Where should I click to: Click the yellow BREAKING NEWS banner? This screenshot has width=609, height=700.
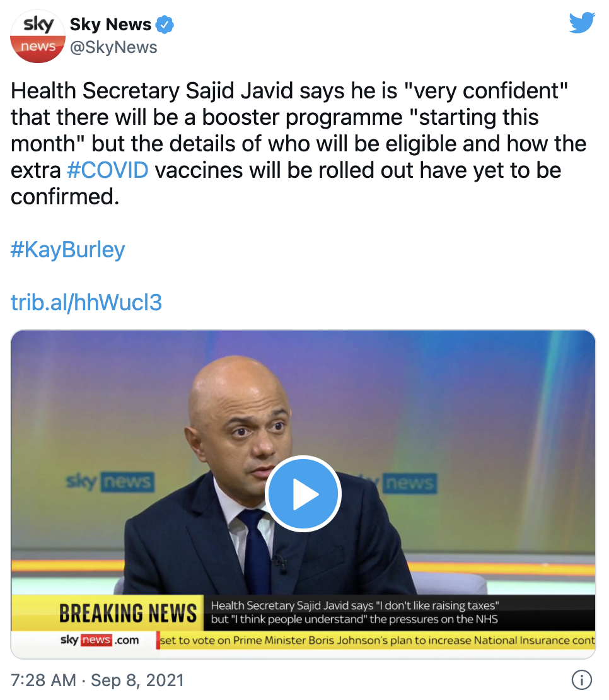point(128,613)
